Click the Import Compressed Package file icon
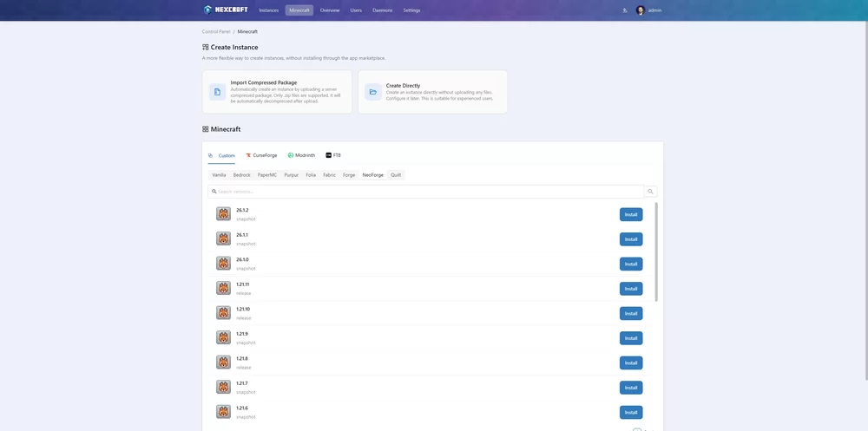This screenshot has height=431, width=868. [x=218, y=92]
